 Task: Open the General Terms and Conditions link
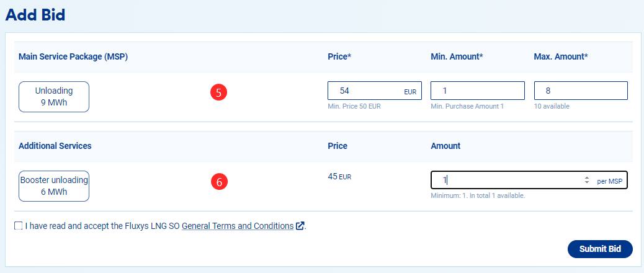(x=238, y=226)
